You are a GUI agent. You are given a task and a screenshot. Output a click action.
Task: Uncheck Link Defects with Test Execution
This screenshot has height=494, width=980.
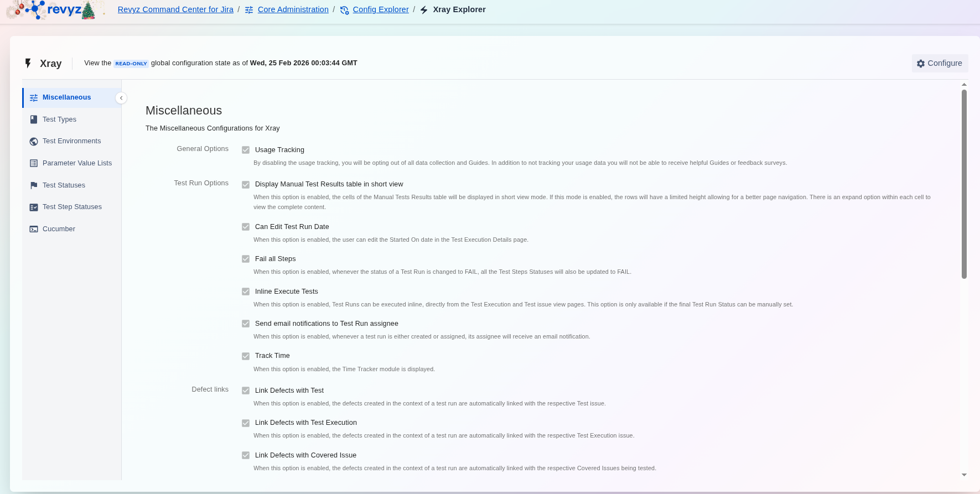pyautogui.click(x=246, y=423)
